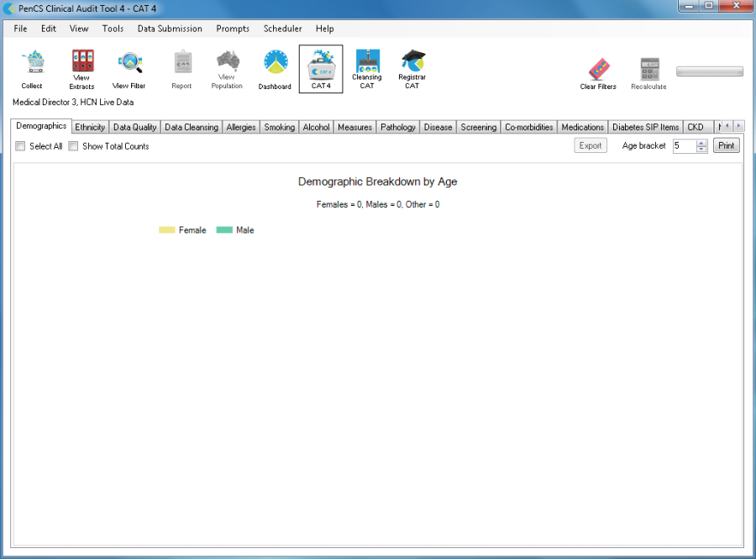Switch to the Disease tab
Viewport: 756px width, 559px height.
point(438,127)
